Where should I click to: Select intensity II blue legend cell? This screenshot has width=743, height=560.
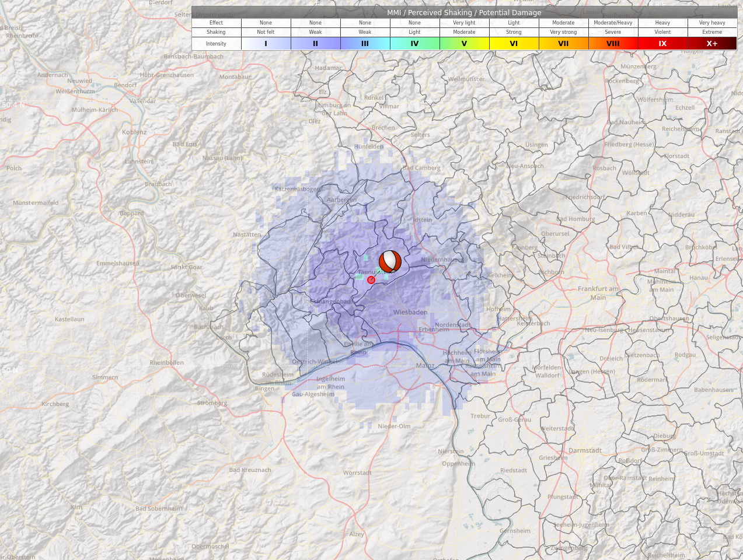315,44
